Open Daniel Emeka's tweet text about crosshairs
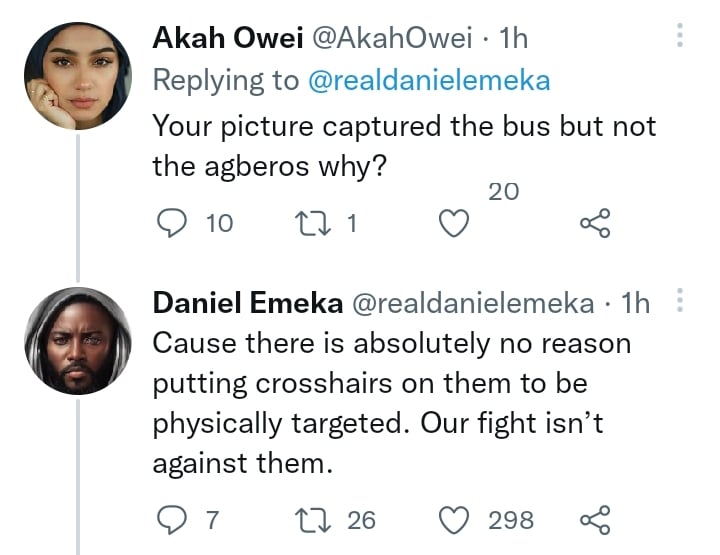Screen dimensions: 720x555 [x=390, y=403]
